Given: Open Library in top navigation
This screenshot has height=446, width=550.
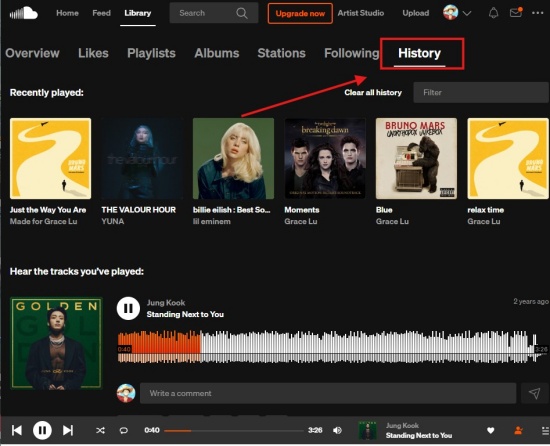Looking at the screenshot, I should pos(138,13).
